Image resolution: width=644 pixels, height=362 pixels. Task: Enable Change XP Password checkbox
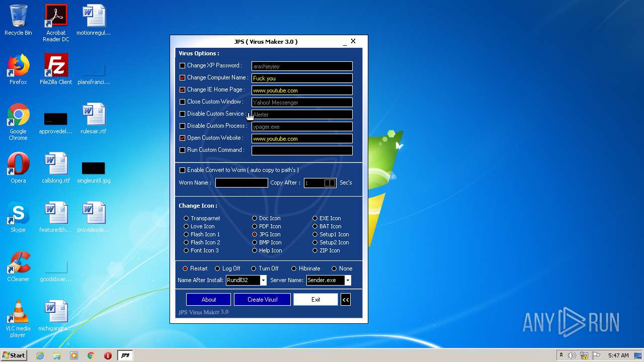point(183,65)
